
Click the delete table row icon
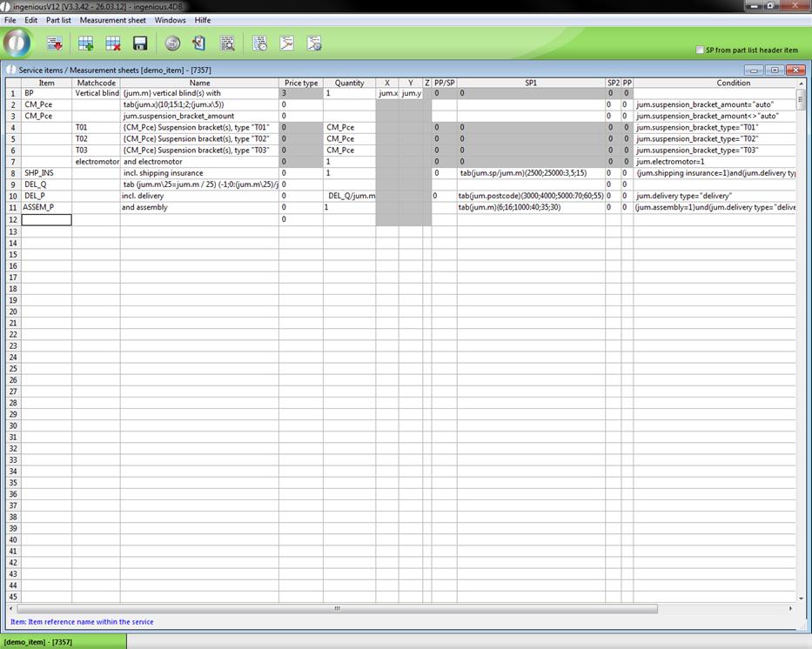coord(112,43)
